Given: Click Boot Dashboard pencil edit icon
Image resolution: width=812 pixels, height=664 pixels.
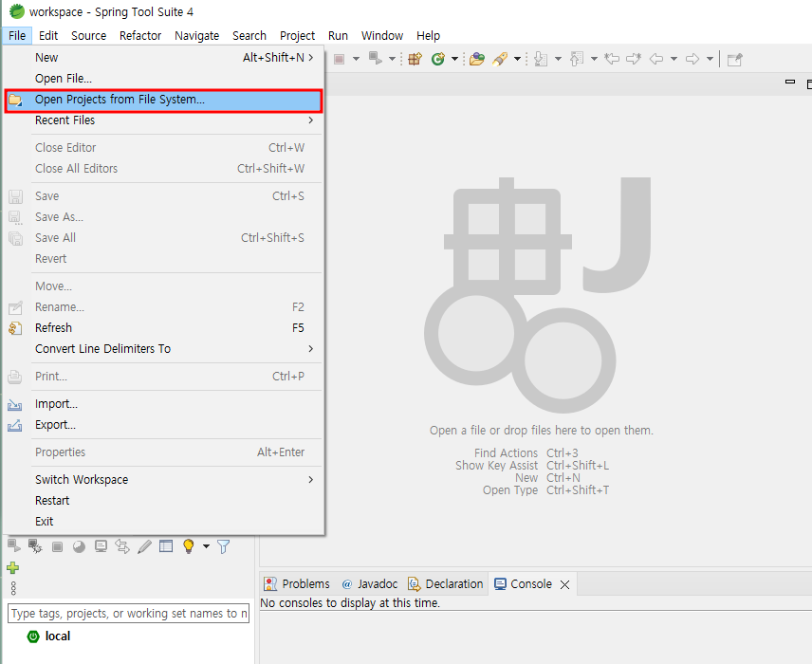Looking at the screenshot, I should 144,546.
